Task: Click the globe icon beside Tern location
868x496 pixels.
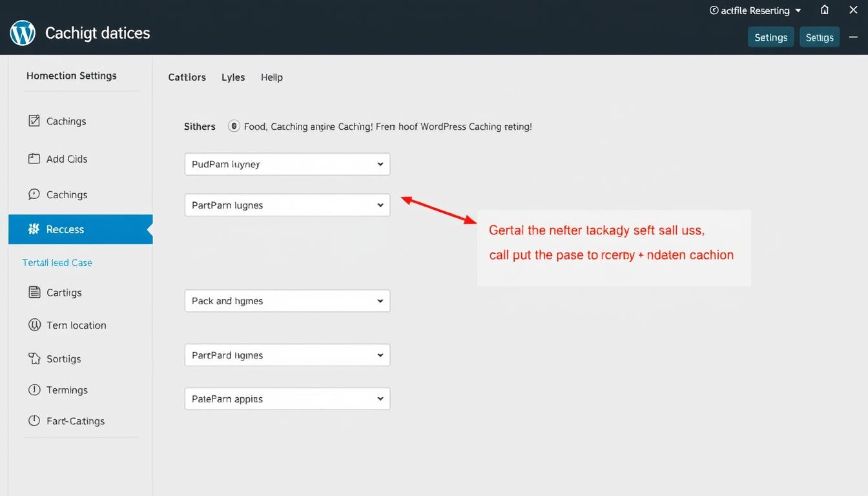Action: point(34,325)
